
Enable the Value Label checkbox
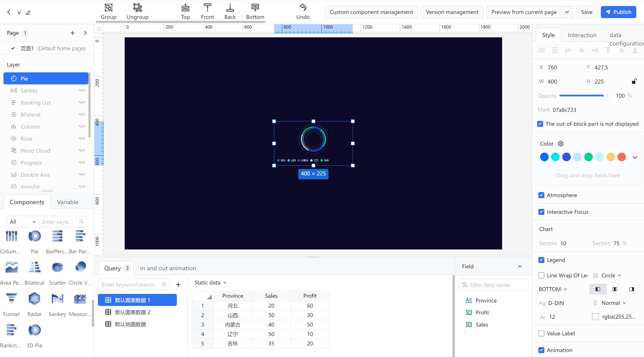coord(541,333)
